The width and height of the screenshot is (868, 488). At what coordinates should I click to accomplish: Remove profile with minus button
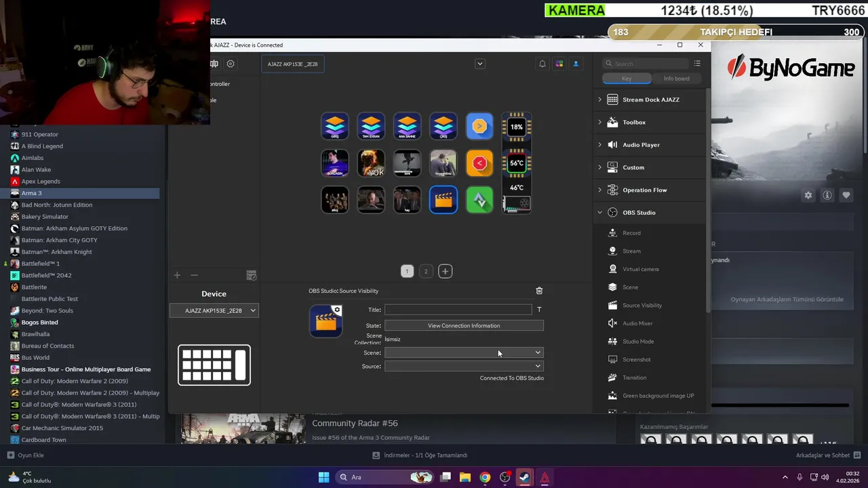[194, 275]
